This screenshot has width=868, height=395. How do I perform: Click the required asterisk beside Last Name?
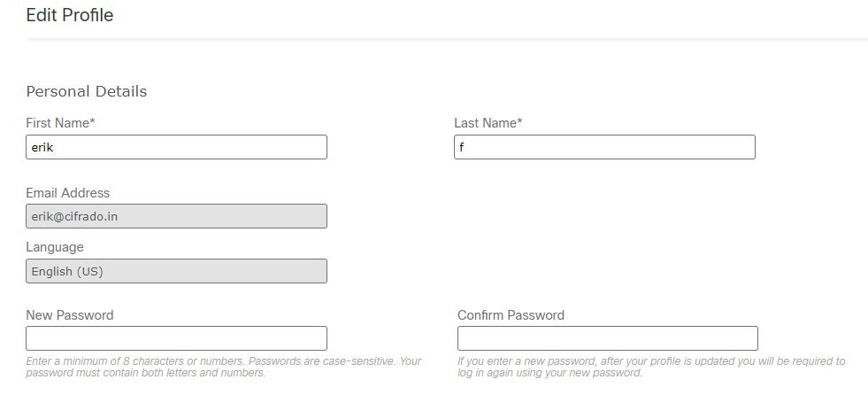coord(519,122)
